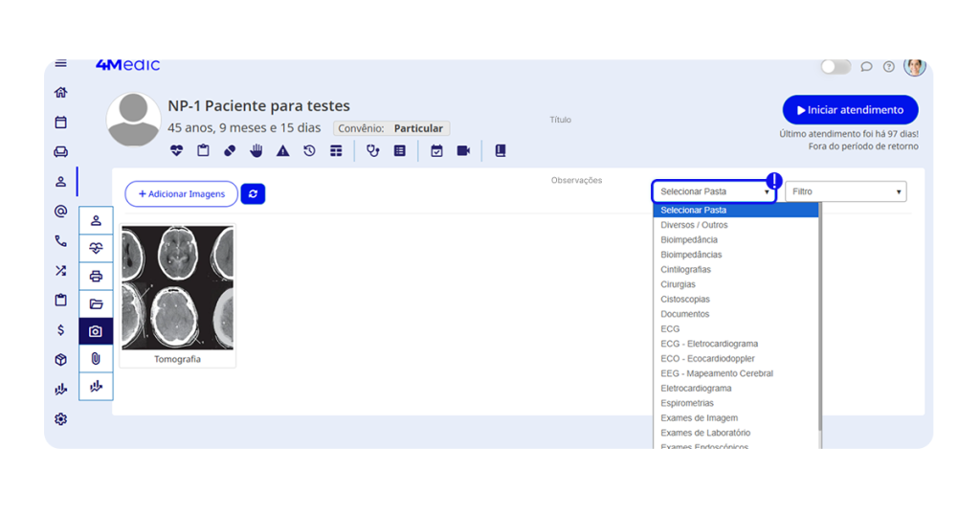This screenshot has width=980, height=515.
Task: Click the warning triangle alerts icon
Action: [283, 150]
